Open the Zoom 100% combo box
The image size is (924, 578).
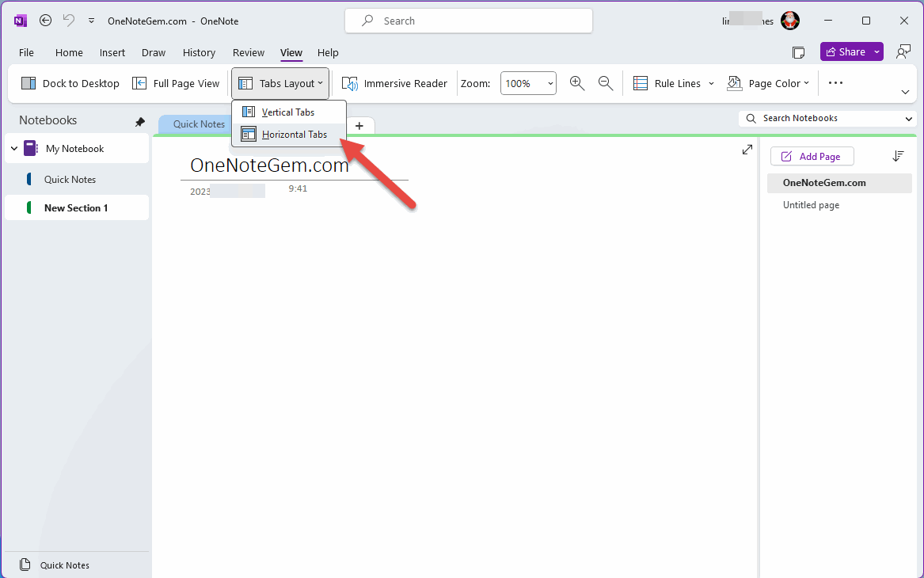(x=528, y=83)
